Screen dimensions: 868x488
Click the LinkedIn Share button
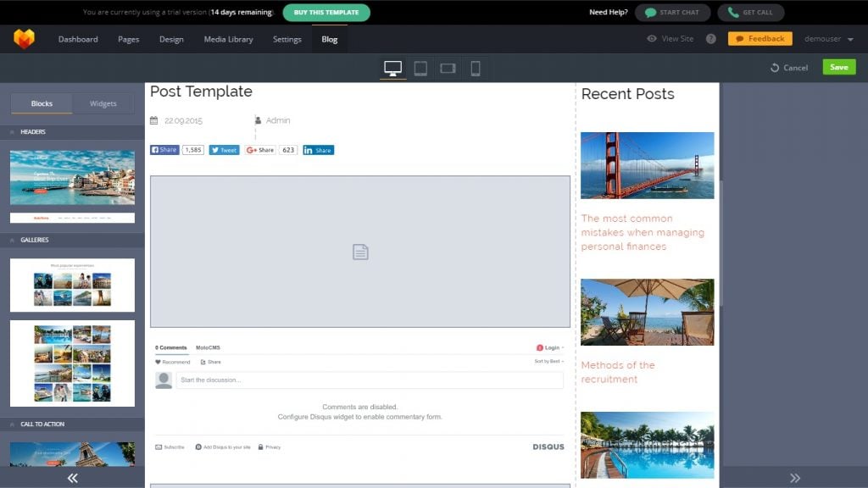click(x=319, y=150)
